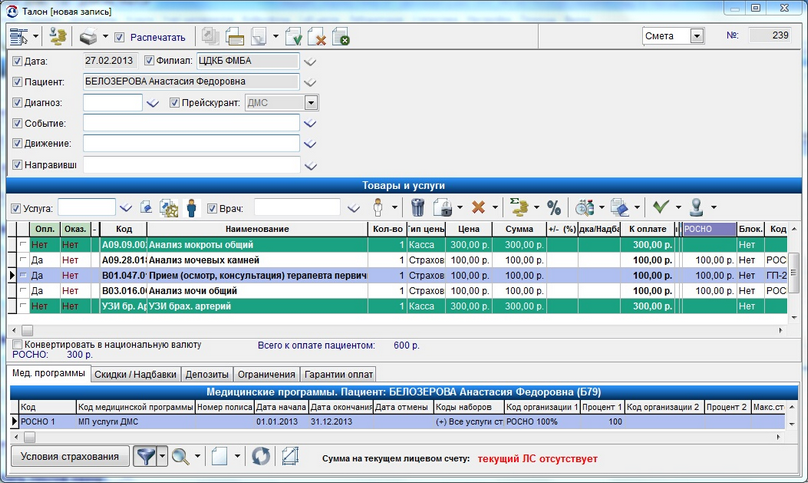Click the documents with gear icon

[169, 208]
